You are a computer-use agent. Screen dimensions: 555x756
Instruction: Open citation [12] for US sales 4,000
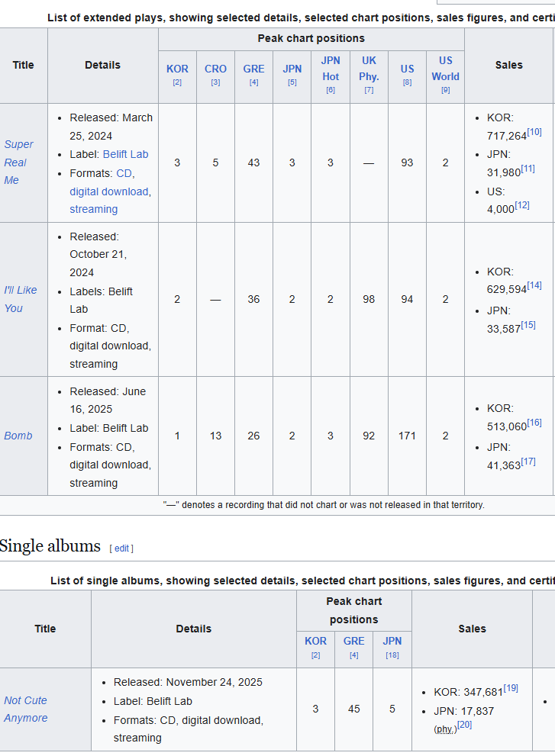pyautogui.click(x=522, y=205)
